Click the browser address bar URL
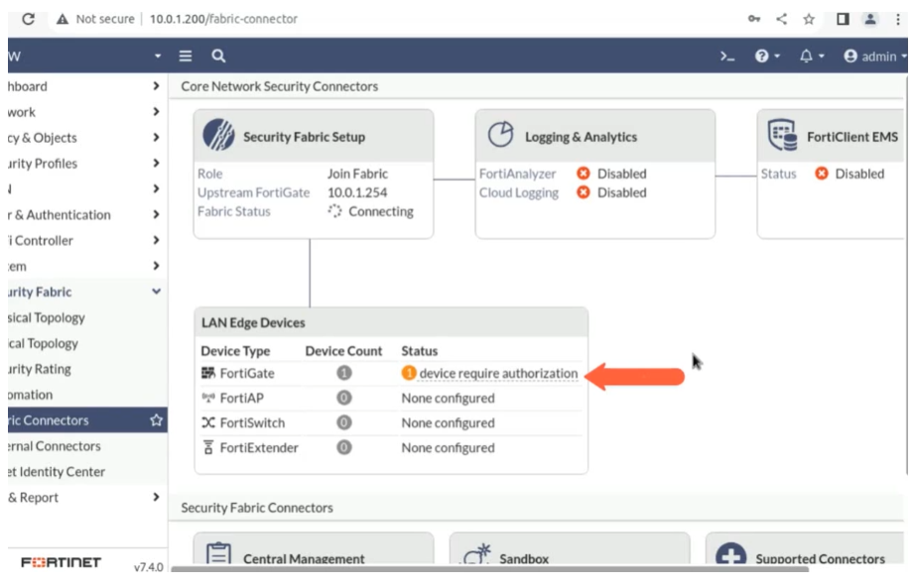The image size is (914, 588). (x=223, y=19)
